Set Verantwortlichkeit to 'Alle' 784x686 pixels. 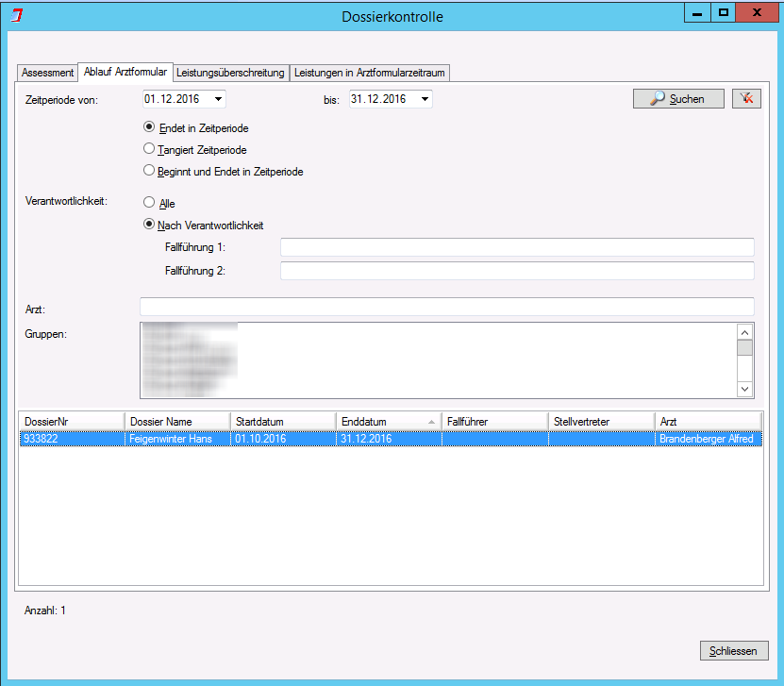(x=149, y=203)
